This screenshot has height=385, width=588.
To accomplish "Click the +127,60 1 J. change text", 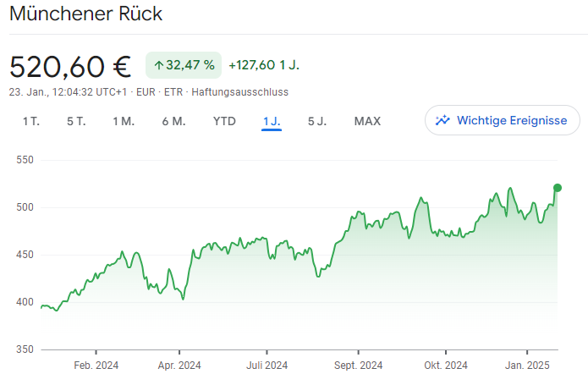I will 264,65.
